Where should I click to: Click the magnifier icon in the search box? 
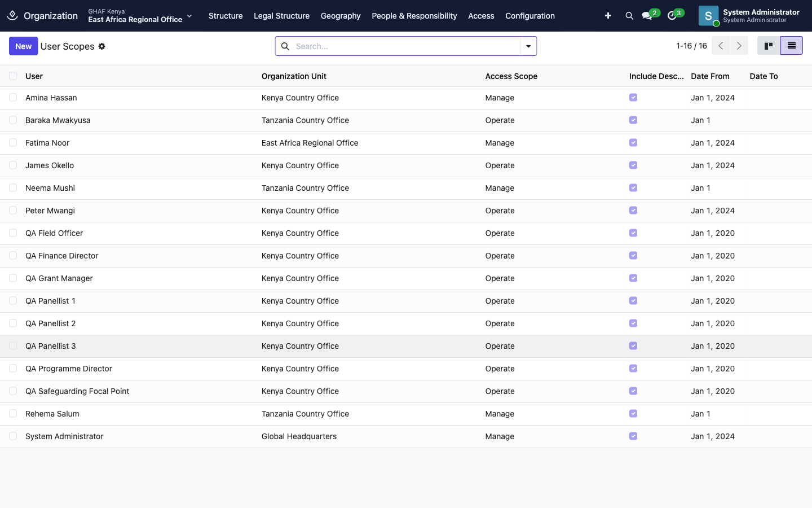point(285,46)
